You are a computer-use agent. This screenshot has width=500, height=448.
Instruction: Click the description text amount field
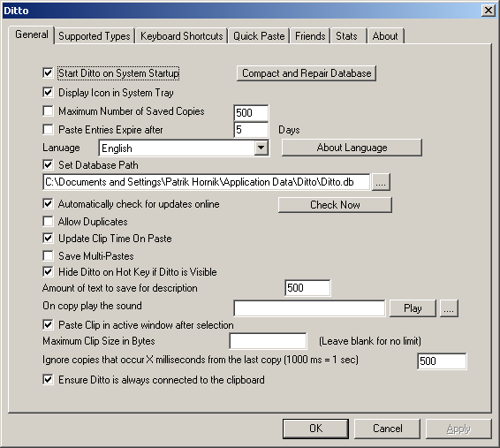click(x=307, y=288)
